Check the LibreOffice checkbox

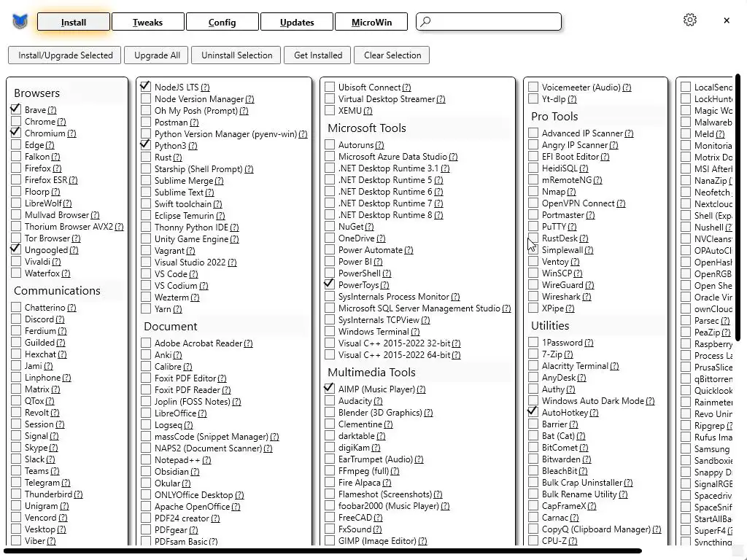(x=146, y=413)
